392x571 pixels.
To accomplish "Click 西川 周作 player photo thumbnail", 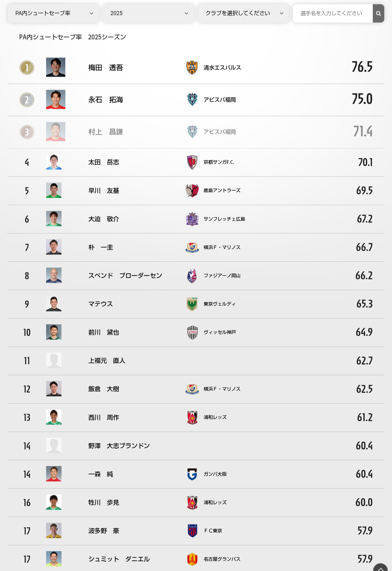I will pos(54,417).
